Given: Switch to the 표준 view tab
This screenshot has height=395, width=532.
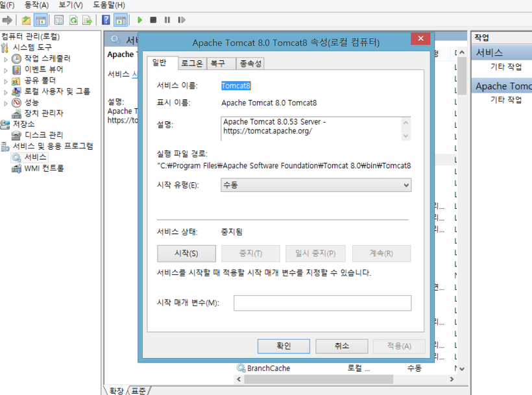Looking at the screenshot, I should [138, 391].
